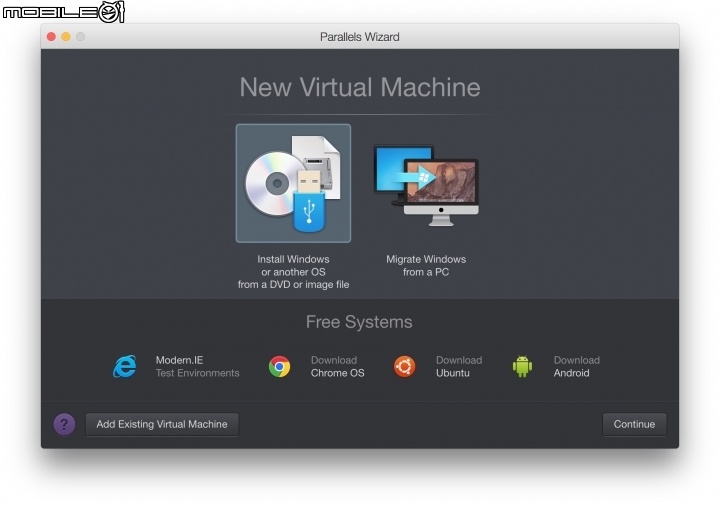Click 'Migrate Windows from a PC' caption
The height and width of the screenshot is (507, 720).
pyautogui.click(x=426, y=265)
